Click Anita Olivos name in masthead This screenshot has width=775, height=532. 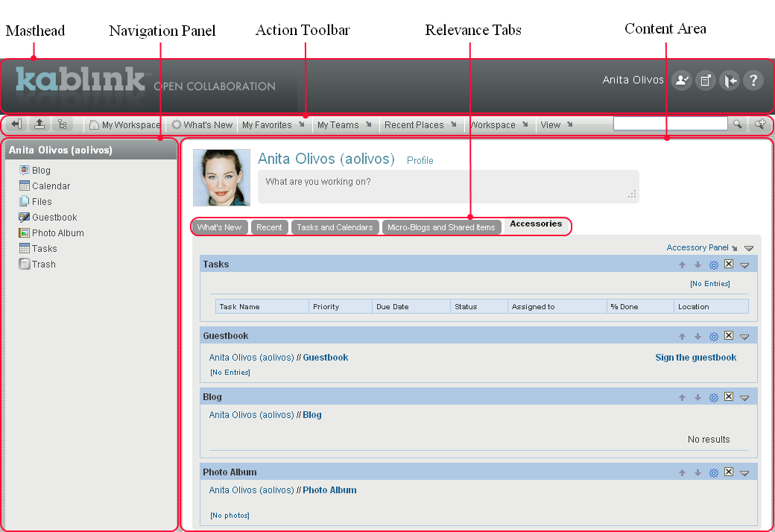633,80
